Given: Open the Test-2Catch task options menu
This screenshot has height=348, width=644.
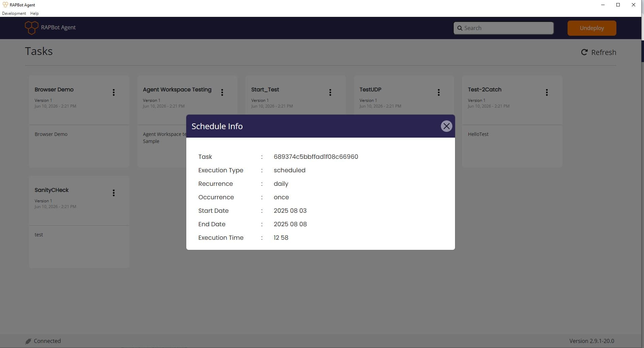Looking at the screenshot, I should [x=547, y=92].
